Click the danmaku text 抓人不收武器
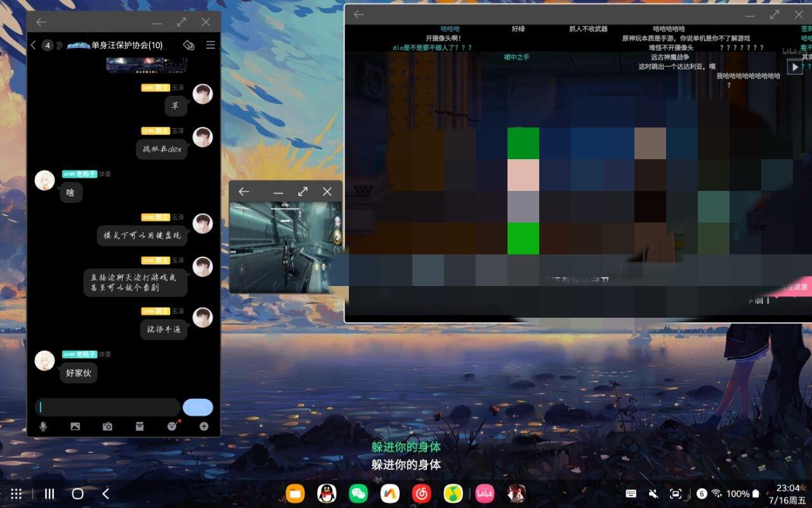Viewport: 812px width, 508px height. coord(588,29)
